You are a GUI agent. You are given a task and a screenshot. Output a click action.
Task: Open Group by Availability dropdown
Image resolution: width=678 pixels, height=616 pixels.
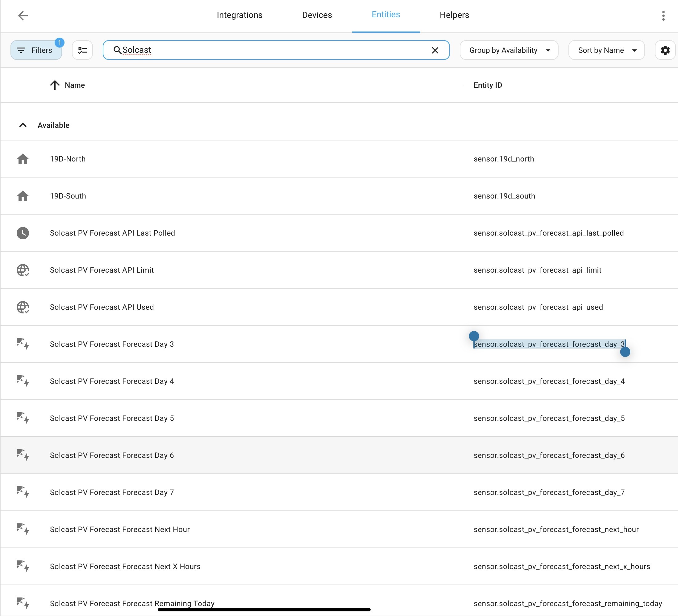(509, 50)
